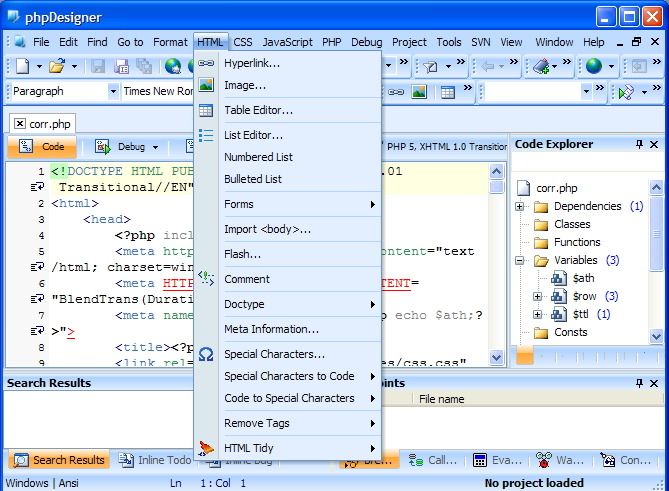Click the table icon in formatting toolbar
This screenshot has height=491, width=669.
pos(448,92)
